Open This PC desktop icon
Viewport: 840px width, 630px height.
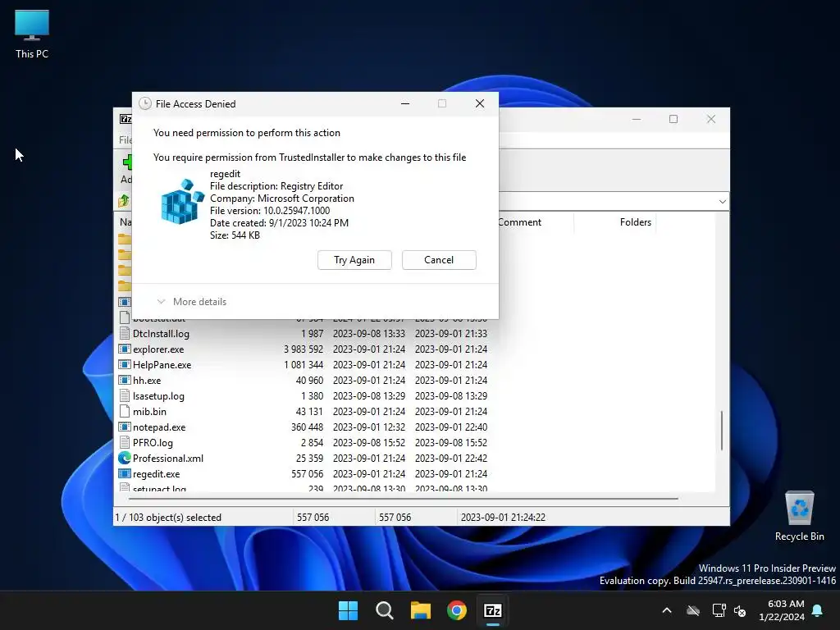coord(32,34)
